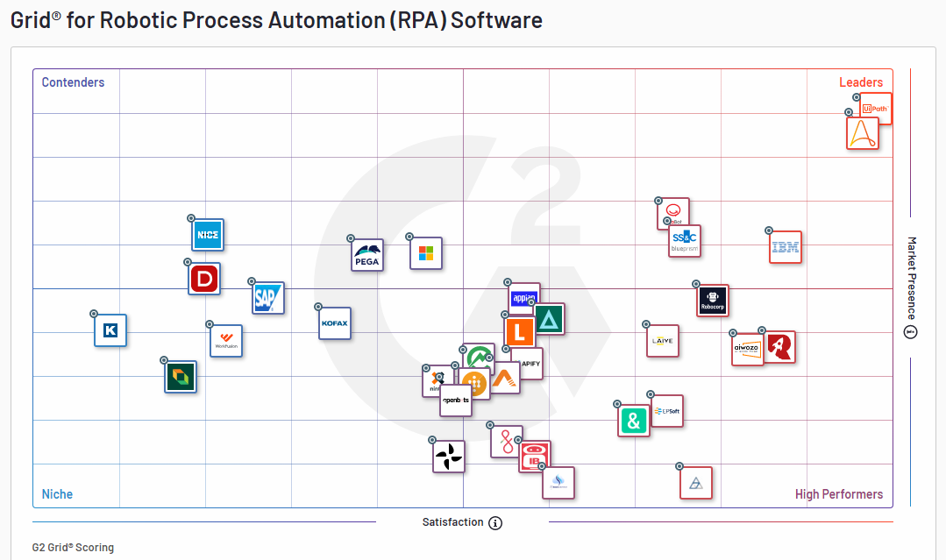The width and height of the screenshot is (946, 560).
Task: Select the red figure-eight logo tile
Action: click(x=506, y=442)
